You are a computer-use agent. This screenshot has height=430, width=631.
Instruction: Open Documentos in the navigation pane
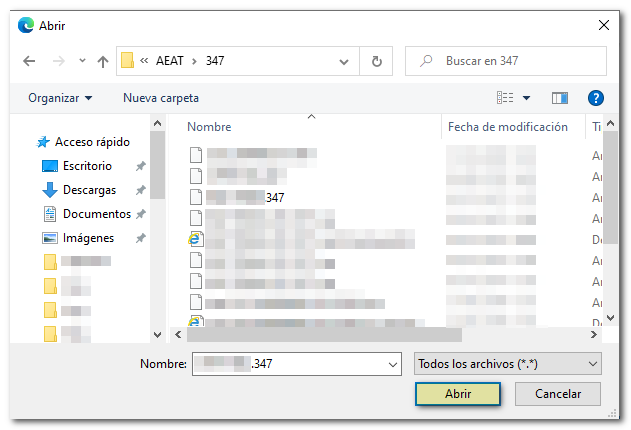(96, 214)
